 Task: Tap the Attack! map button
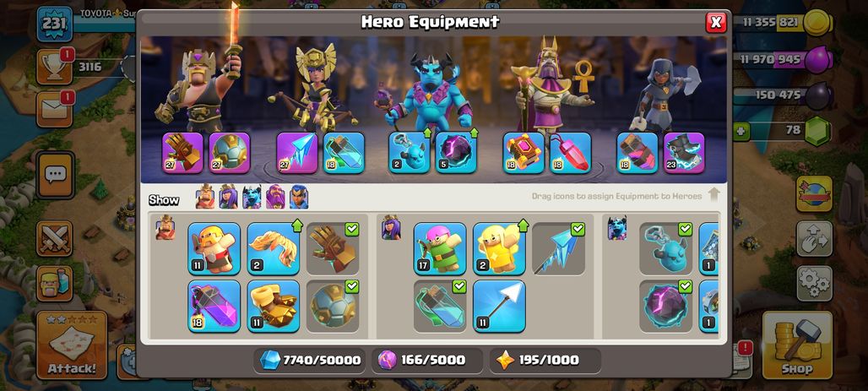[x=72, y=345]
